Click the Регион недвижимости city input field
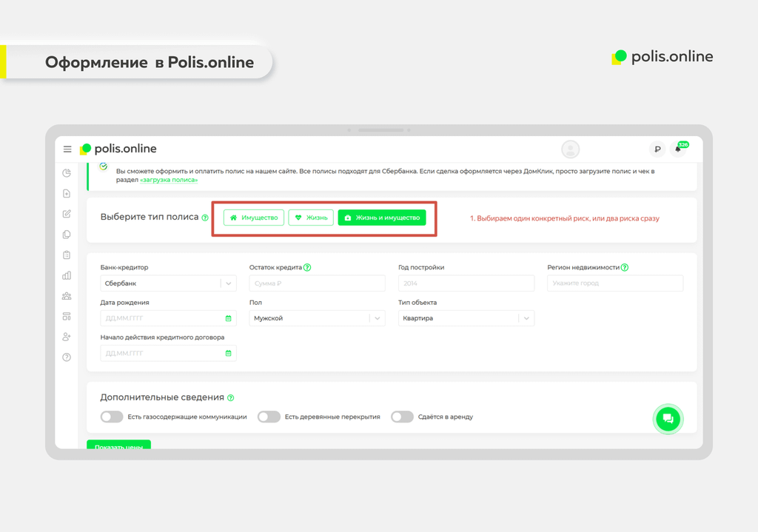This screenshot has height=532, width=758. tap(614, 283)
